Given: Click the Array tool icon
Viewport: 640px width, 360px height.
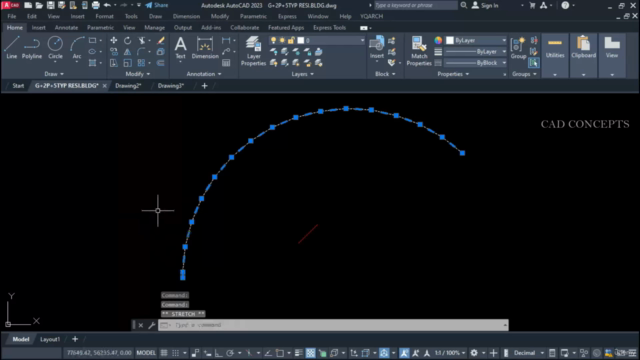Looking at the screenshot, I should [x=142, y=63].
